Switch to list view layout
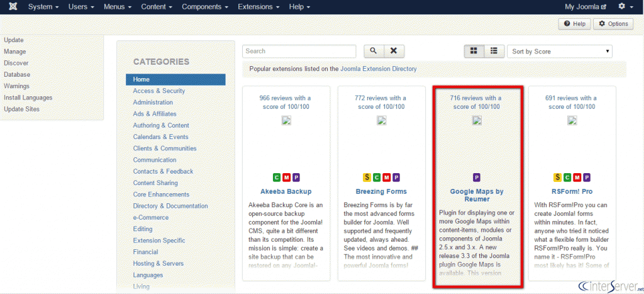The width and height of the screenshot is (644, 294). (x=494, y=51)
